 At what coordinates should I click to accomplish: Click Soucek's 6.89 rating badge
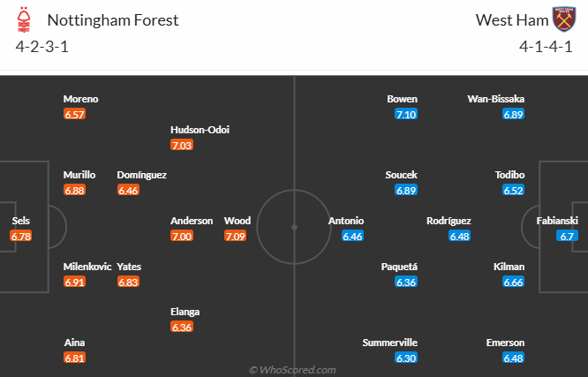tap(406, 190)
